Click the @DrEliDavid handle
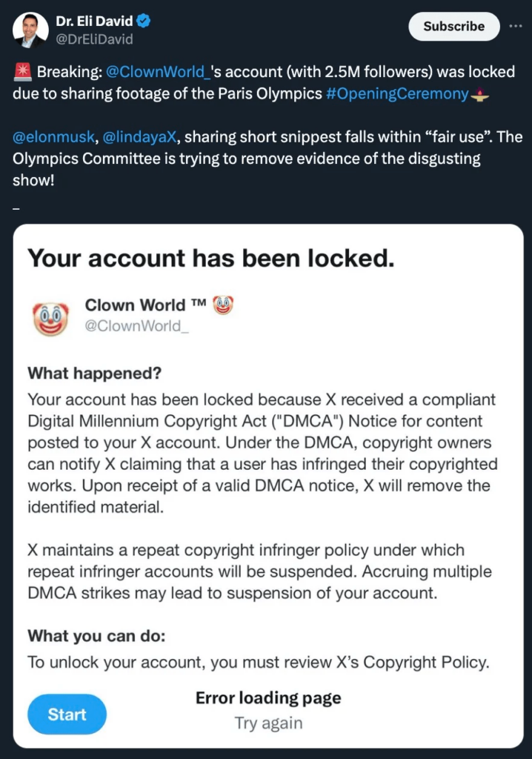 (94, 39)
